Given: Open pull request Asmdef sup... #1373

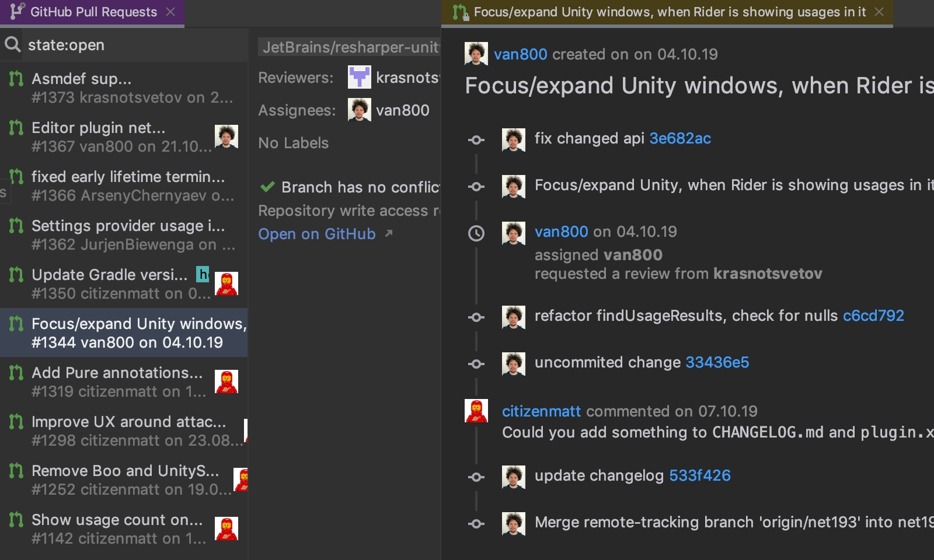Looking at the screenshot, I should [x=124, y=87].
